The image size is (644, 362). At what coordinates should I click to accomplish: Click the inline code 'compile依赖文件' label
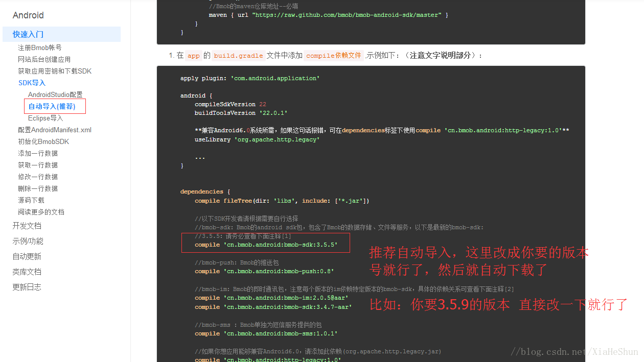coord(334,56)
